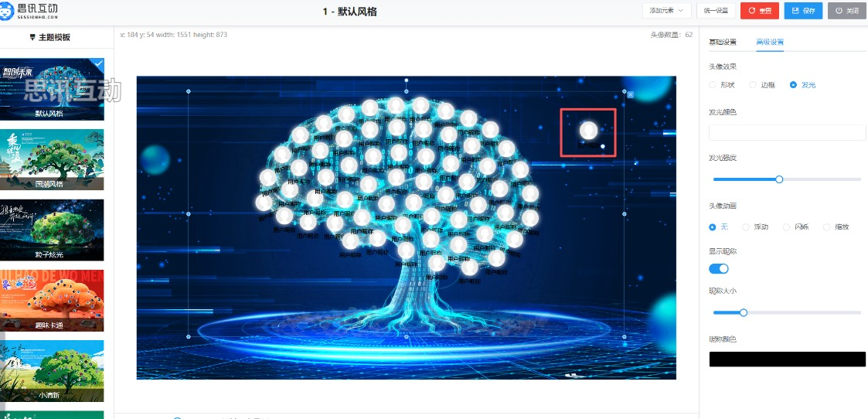Click the 保存 floppy disk icon
Image resolution: width=868 pixels, height=419 pixels.
[795, 11]
